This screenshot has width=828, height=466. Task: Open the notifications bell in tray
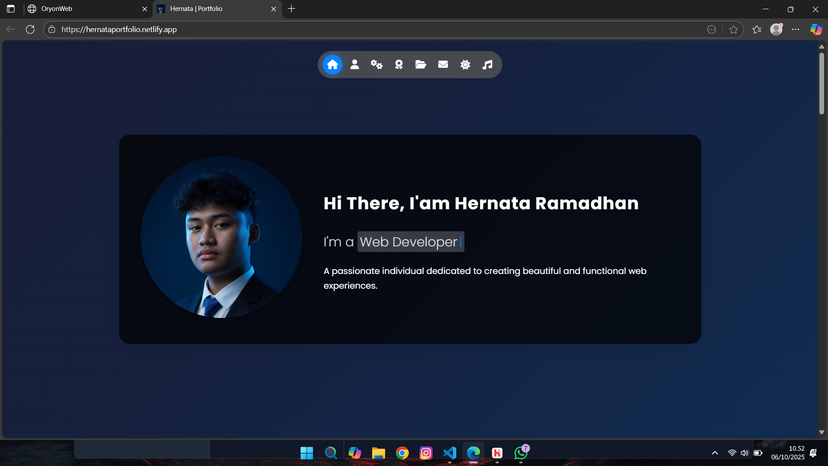[x=813, y=453]
